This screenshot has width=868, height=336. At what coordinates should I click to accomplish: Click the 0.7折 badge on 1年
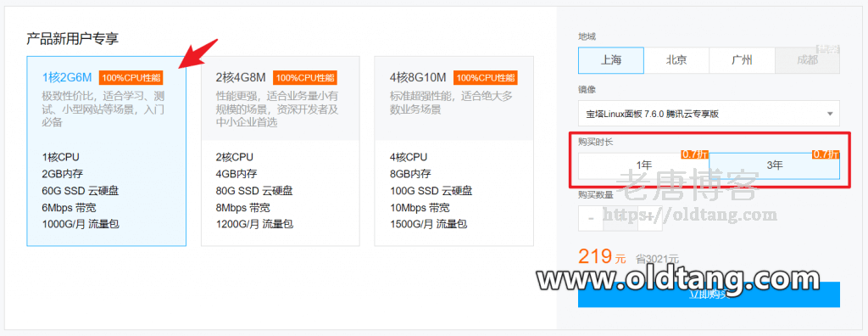click(695, 154)
